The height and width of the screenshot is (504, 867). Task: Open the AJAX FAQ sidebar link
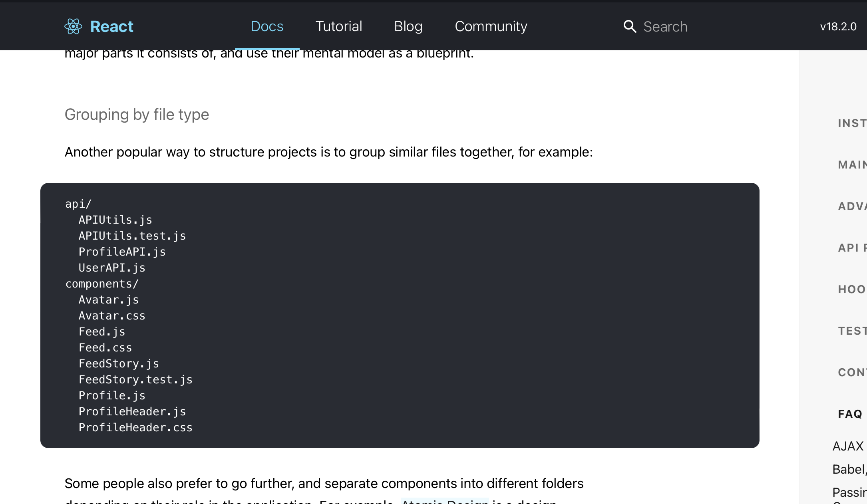point(848,446)
